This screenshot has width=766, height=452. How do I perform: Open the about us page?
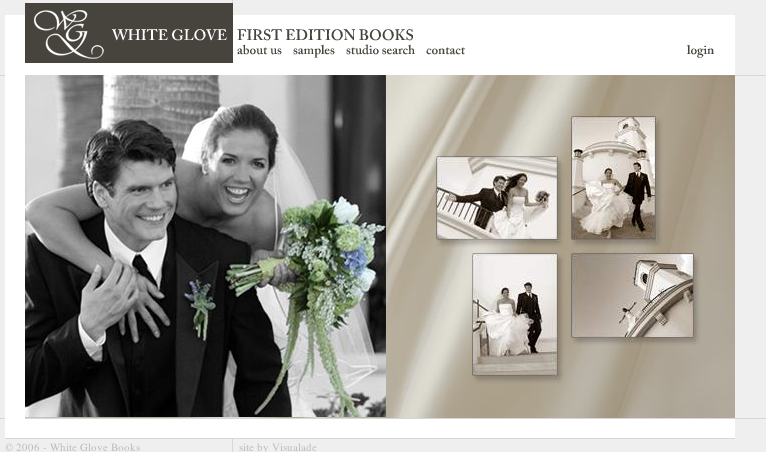pos(259,50)
